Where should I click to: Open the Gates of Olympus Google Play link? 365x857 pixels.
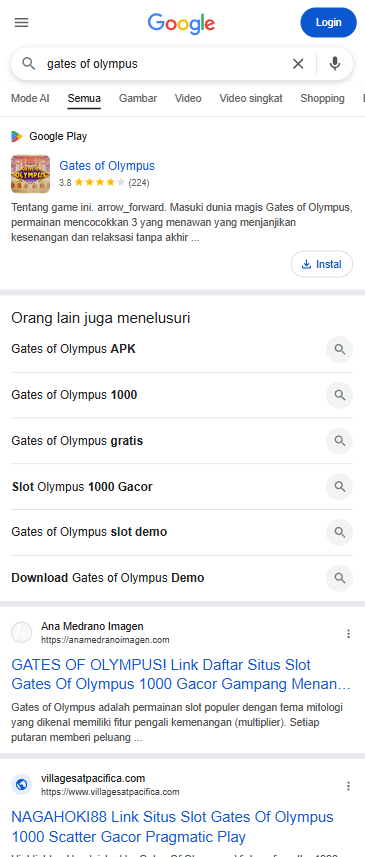coord(107,166)
